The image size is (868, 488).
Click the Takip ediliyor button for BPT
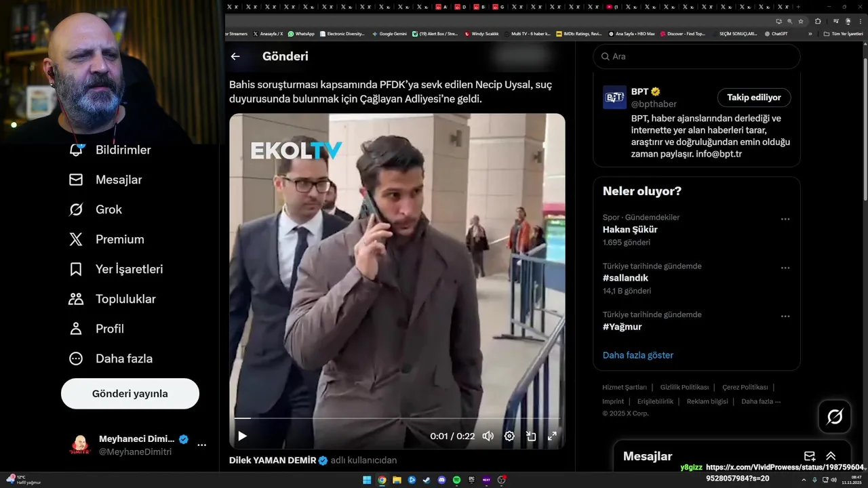click(x=754, y=98)
